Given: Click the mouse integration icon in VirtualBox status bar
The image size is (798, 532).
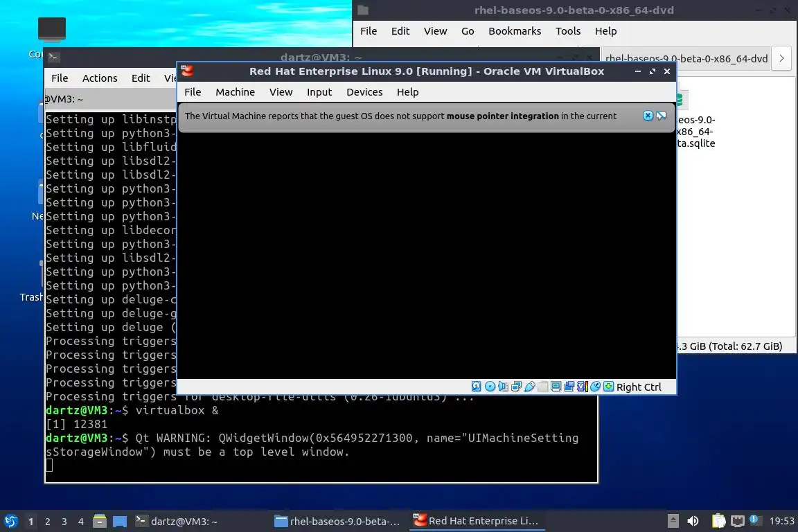Looking at the screenshot, I should 595,387.
